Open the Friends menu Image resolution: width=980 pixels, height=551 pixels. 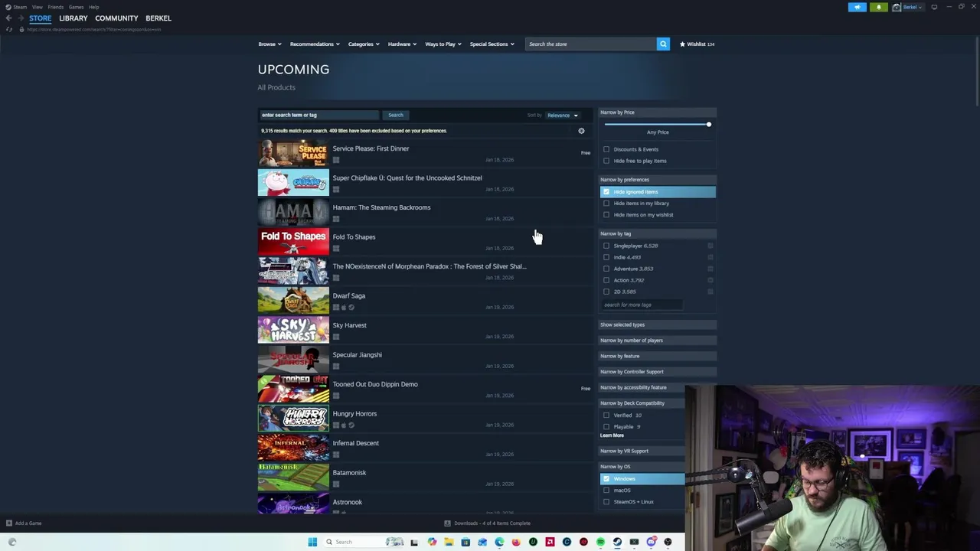tap(55, 7)
